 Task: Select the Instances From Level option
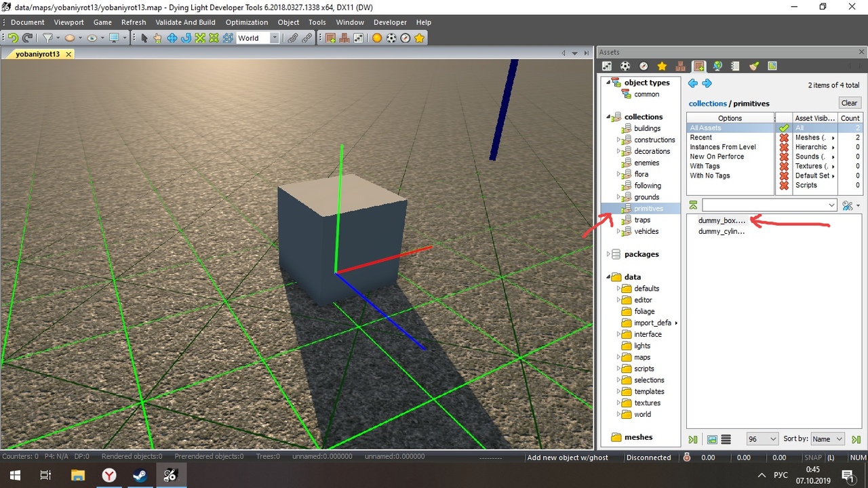coord(723,147)
